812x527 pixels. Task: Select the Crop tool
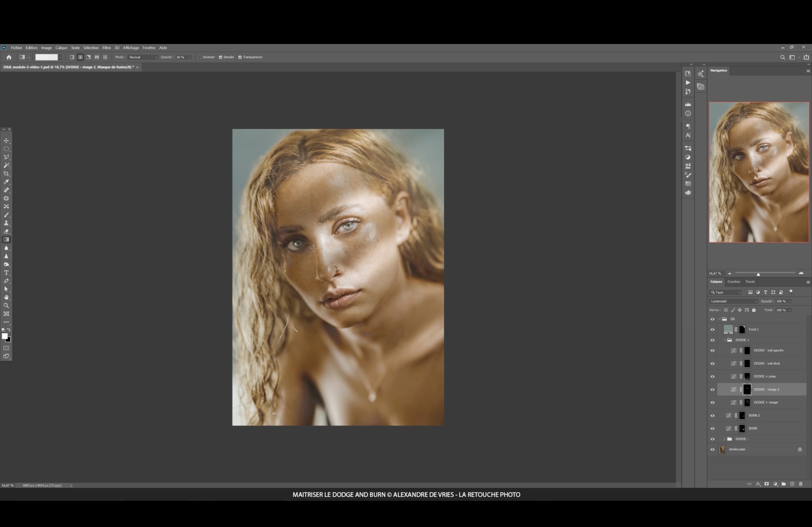6,174
